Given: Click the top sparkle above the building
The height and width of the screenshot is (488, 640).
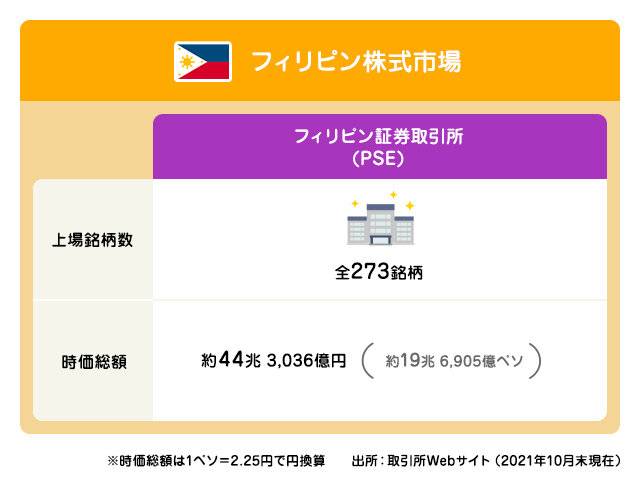Looking at the screenshot, I should [x=393, y=195].
